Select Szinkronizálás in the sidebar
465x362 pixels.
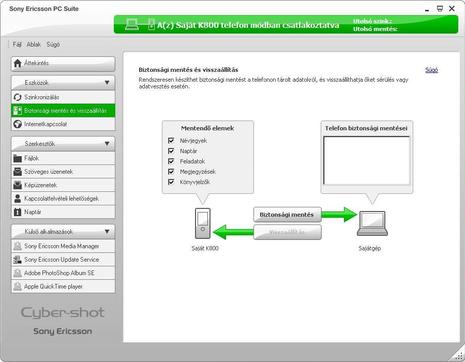tap(63, 97)
